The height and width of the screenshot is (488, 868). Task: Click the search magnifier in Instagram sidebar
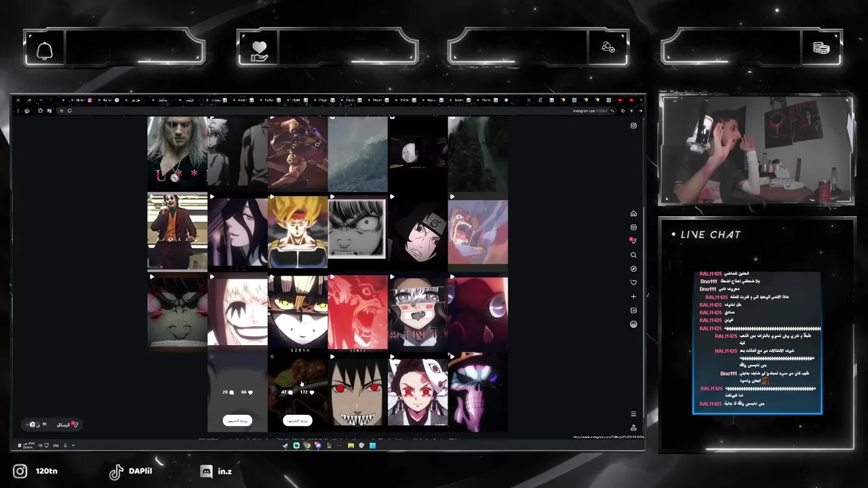tap(633, 255)
